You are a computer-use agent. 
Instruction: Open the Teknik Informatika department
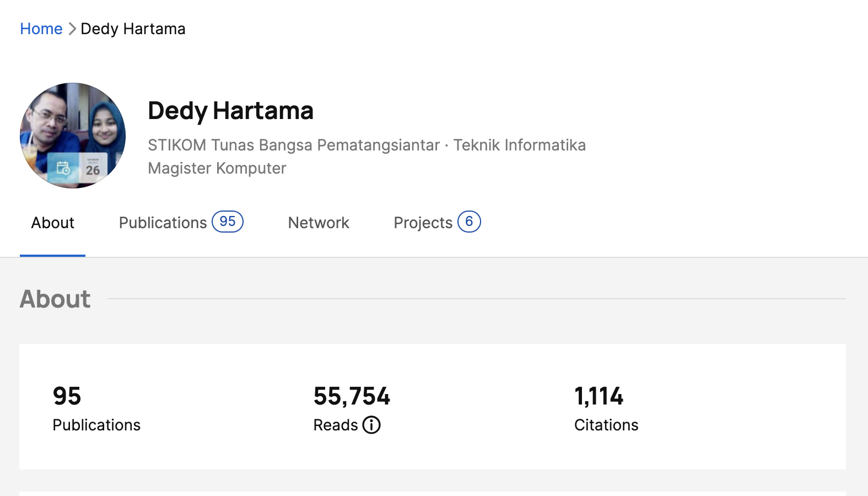(x=519, y=145)
